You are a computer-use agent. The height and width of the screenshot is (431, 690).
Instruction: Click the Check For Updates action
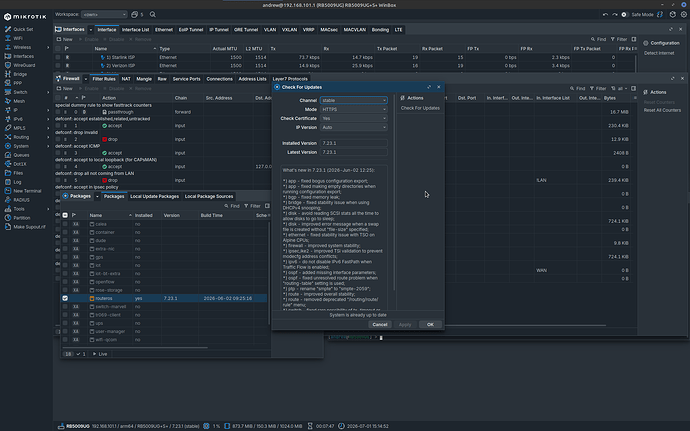pyautogui.click(x=420, y=108)
